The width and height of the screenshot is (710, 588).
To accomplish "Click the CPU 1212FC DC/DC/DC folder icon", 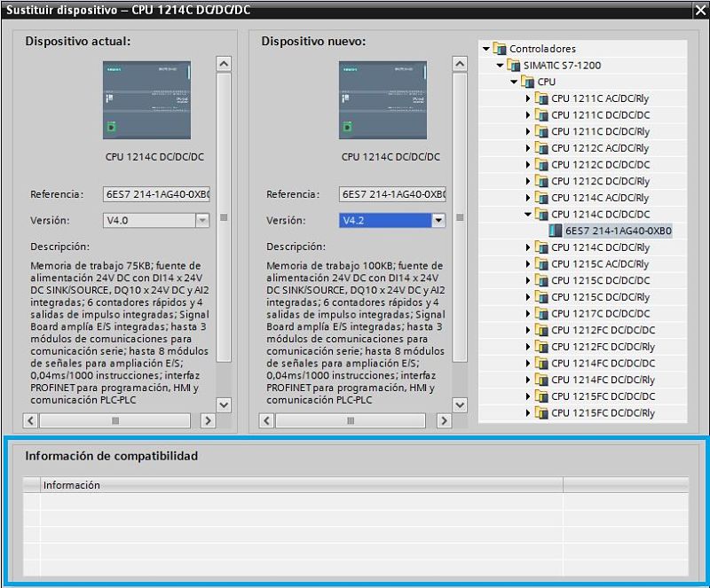I will click(x=541, y=330).
